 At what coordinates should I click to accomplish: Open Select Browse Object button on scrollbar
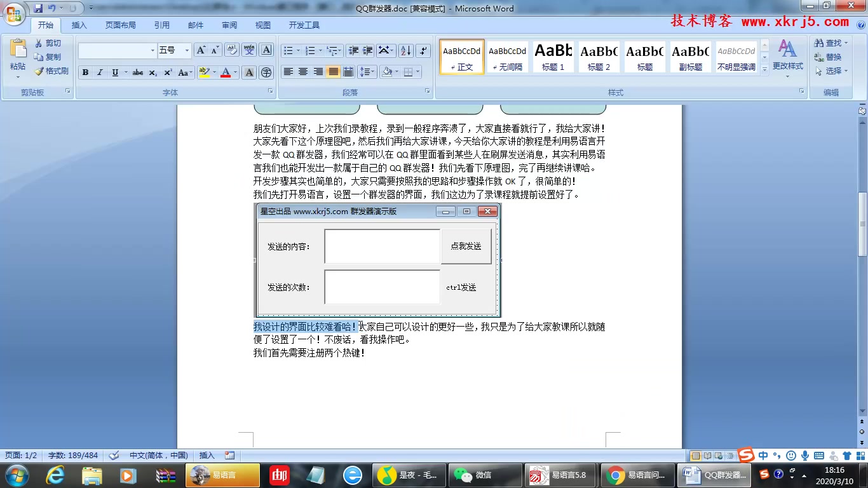[x=862, y=431]
